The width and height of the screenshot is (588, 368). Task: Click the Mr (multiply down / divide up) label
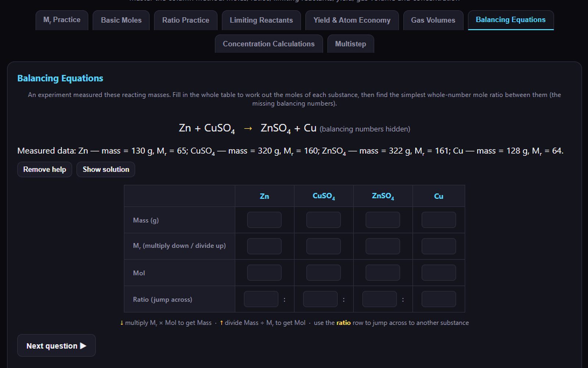(179, 246)
